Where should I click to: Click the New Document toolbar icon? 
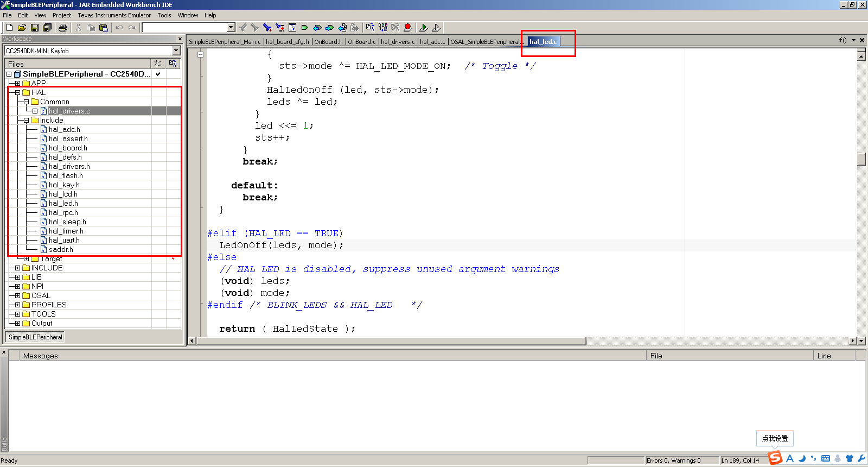coord(9,28)
